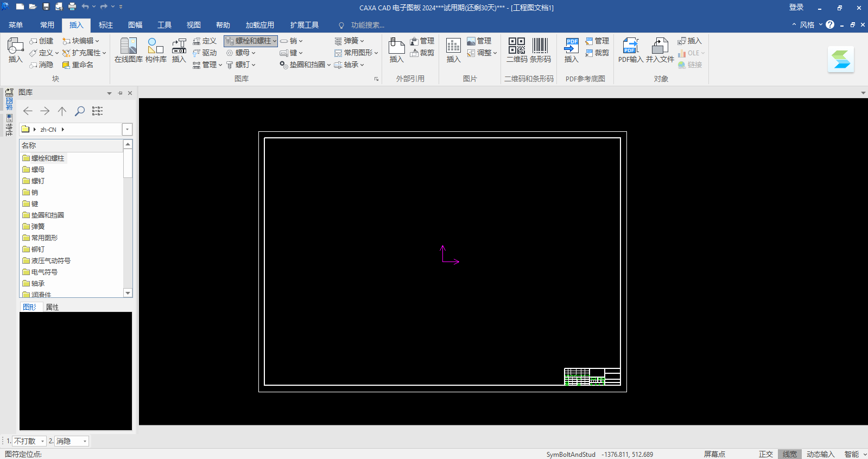Toggle line width (线宽) display
Screen dimensions: 868x459
pos(789,454)
